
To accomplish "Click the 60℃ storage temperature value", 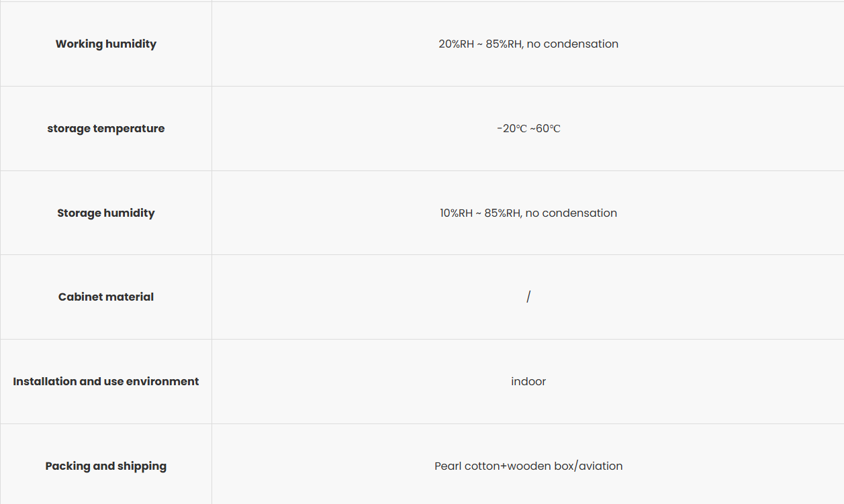I will click(548, 129).
